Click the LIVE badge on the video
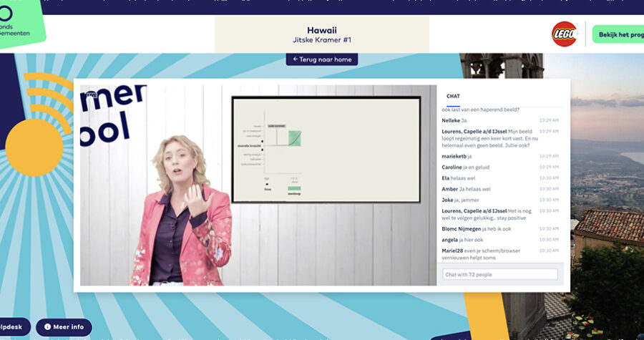The height and width of the screenshot is (340, 644). (91, 95)
